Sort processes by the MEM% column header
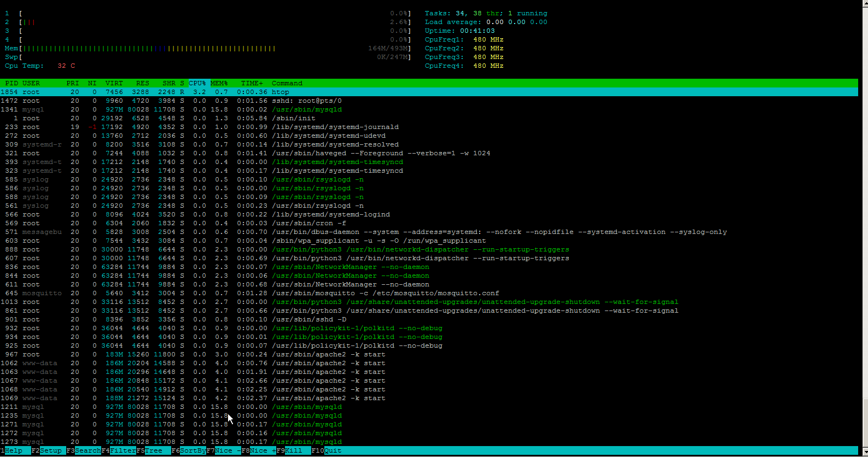 pos(219,83)
